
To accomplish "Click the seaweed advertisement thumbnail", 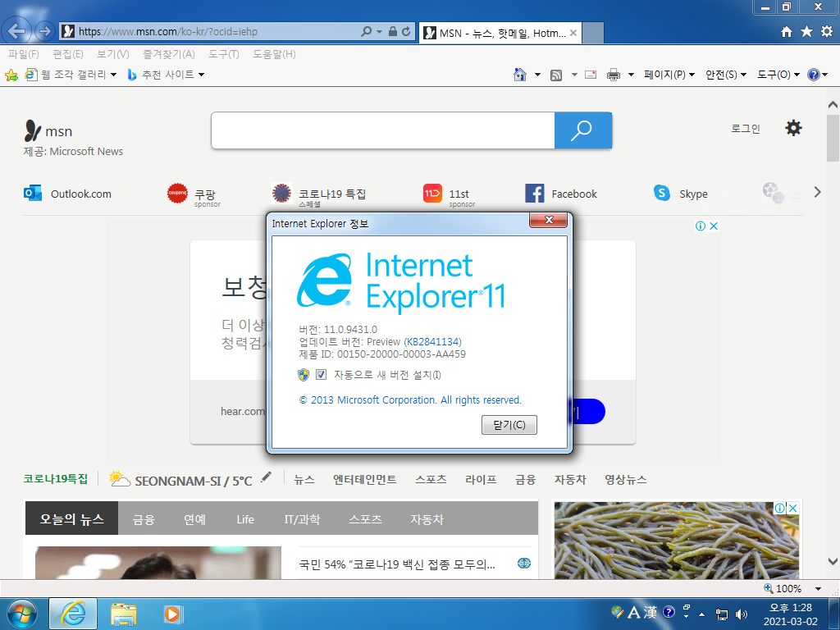I will [x=676, y=540].
